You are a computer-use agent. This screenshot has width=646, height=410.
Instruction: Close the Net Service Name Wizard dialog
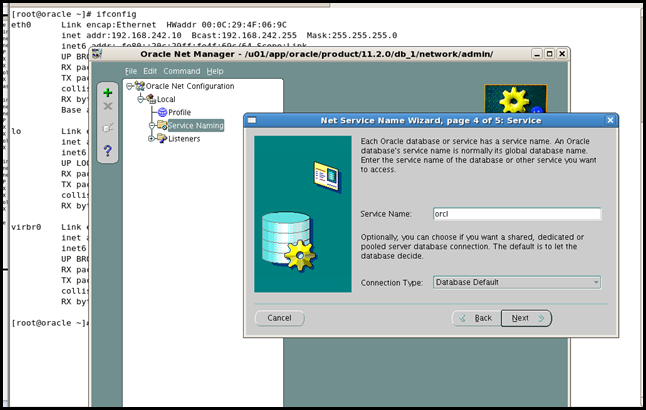click(610, 120)
